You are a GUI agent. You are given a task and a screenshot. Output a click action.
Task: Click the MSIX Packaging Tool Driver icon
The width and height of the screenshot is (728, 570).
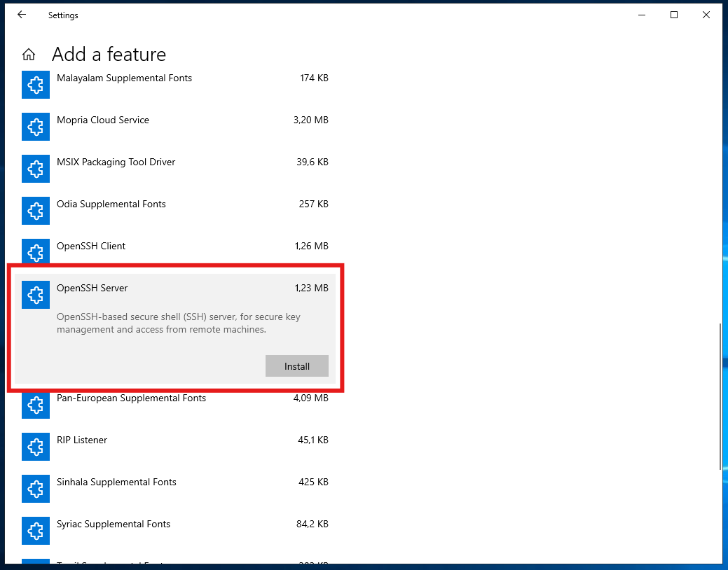[36, 169]
